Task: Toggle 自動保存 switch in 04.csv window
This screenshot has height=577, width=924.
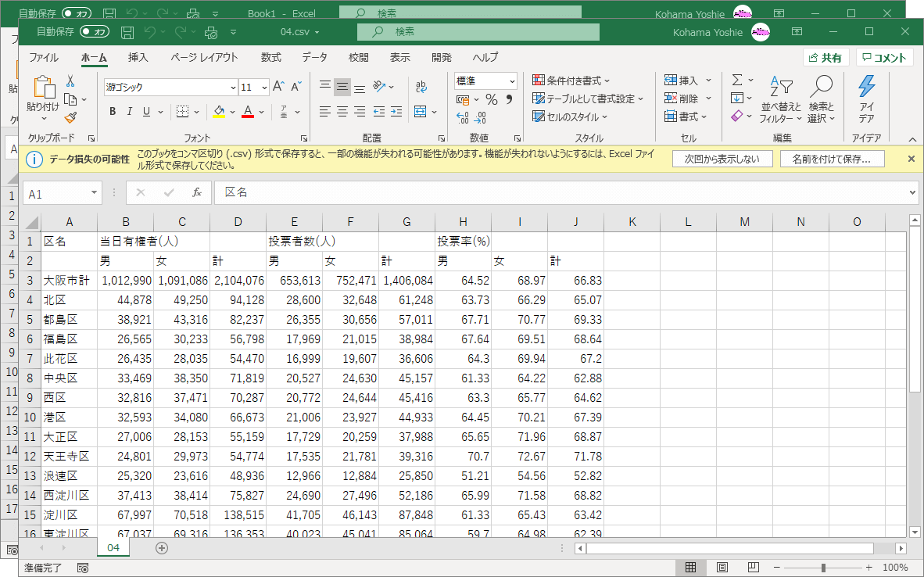Action: pos(95,32)
